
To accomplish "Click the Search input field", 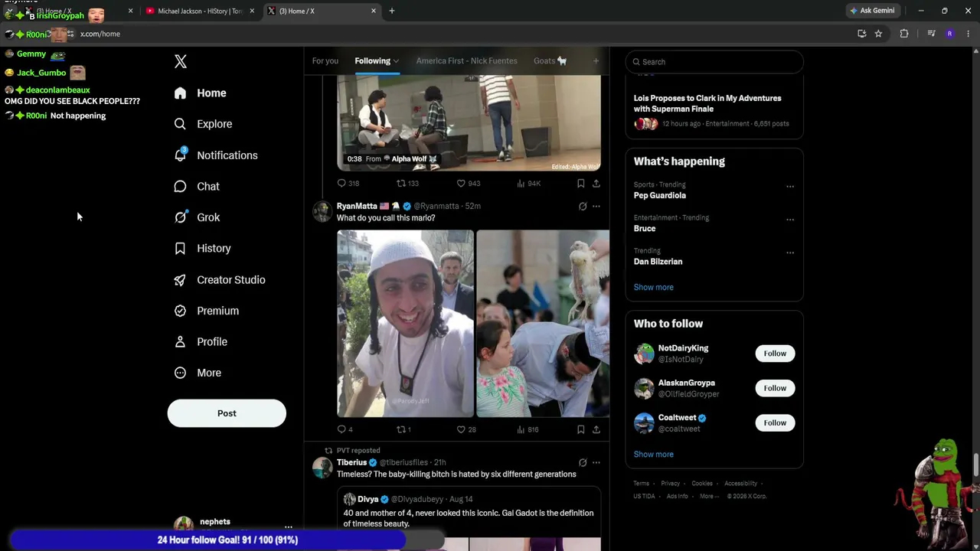I will coord(714,62).
